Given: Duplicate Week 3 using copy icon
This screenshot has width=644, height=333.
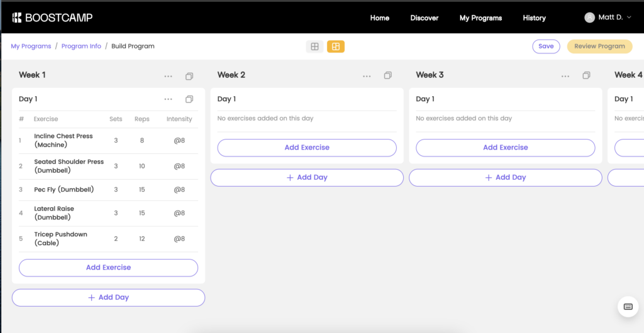Looking at the screenshot, I should click(586, 75).
